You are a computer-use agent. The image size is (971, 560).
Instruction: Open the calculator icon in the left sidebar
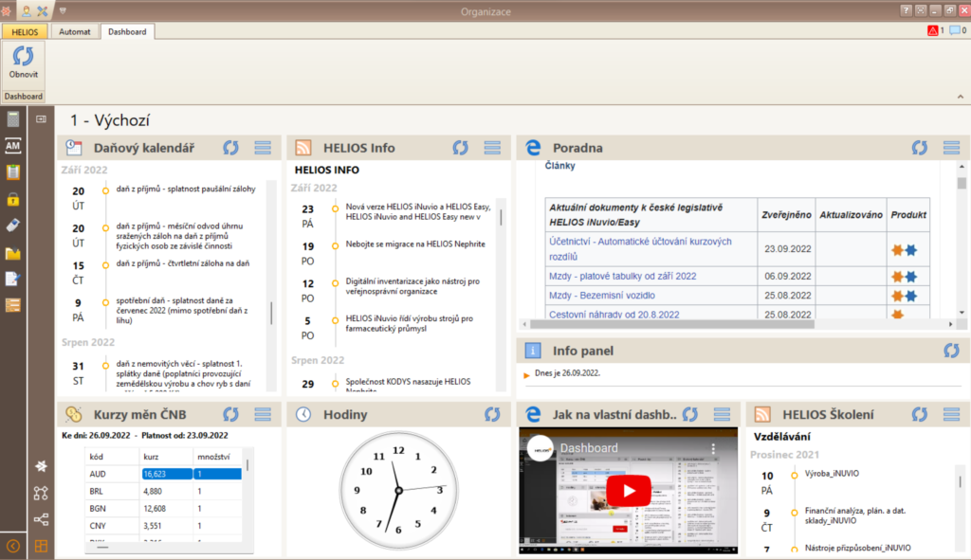click(x=13, y=118)
